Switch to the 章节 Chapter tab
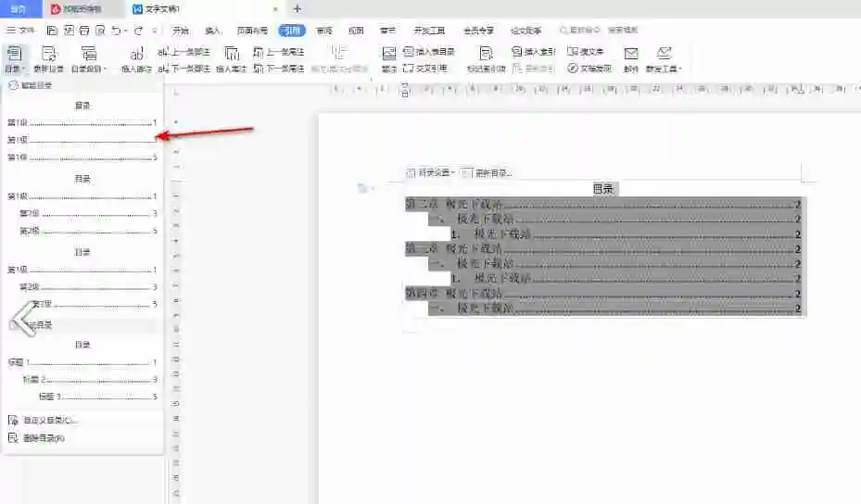Viewport: 861px width, 504px height. click(x=387, y=31)
